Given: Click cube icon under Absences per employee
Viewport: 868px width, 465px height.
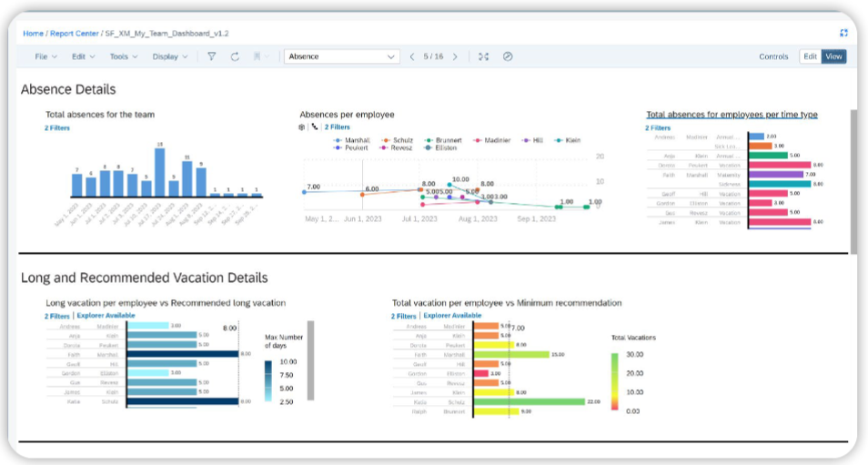Looking at the screenshot, I should click(302, 126).
